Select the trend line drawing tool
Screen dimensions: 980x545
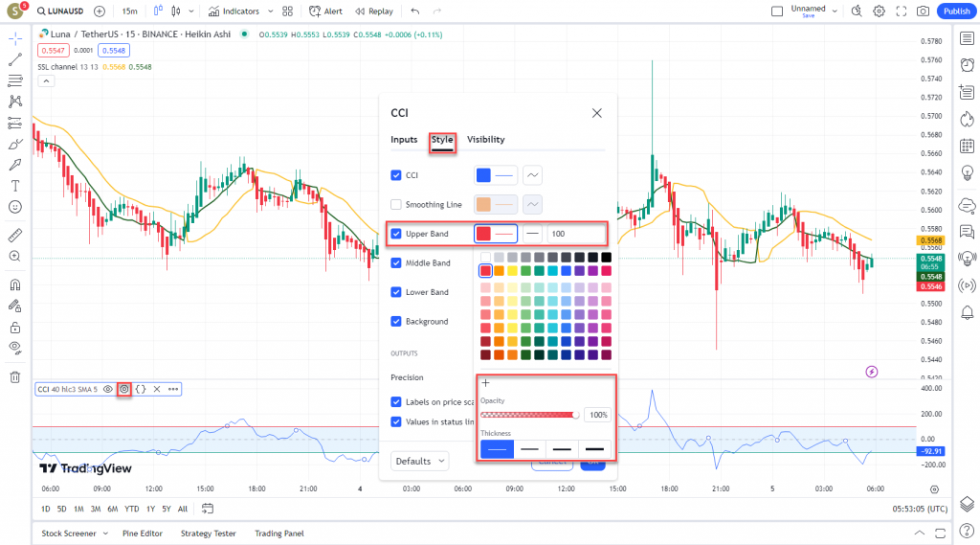pos(15,60)
